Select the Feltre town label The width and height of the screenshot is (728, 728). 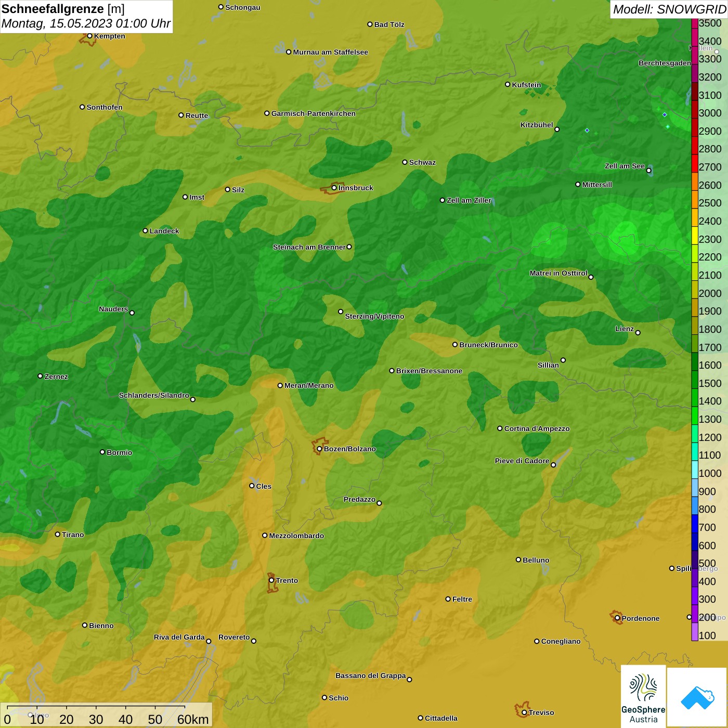tap(462, 599)
